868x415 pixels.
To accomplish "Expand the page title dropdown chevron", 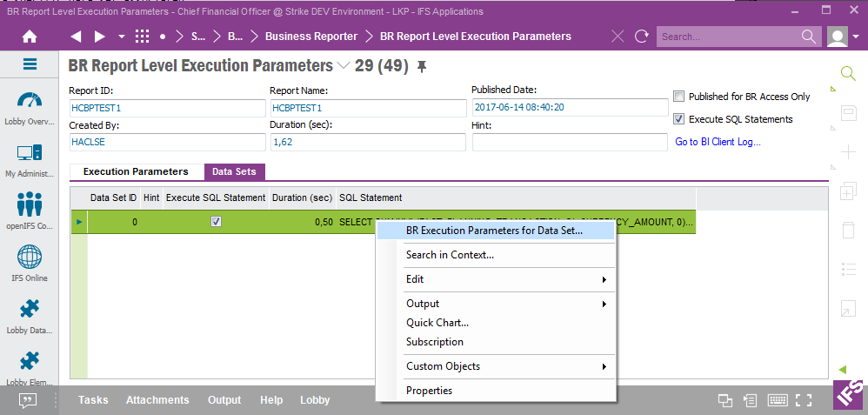I will 344,66.
